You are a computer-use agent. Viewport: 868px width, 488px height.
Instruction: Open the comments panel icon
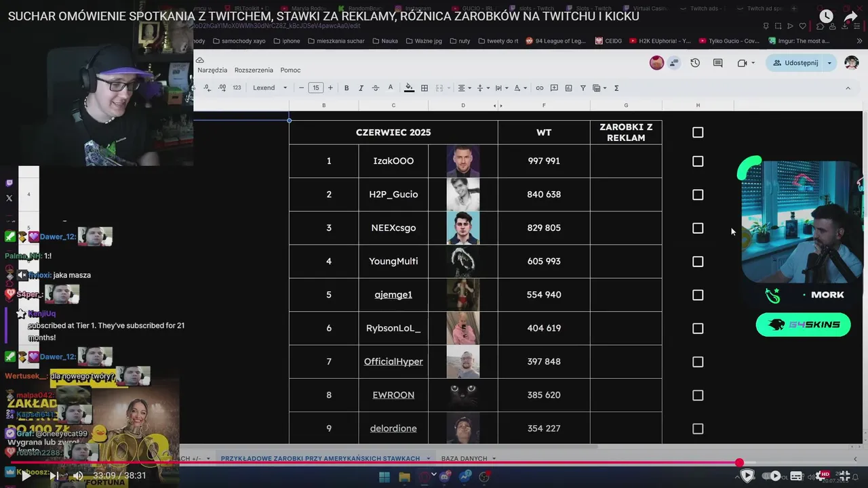coord(717,63)
